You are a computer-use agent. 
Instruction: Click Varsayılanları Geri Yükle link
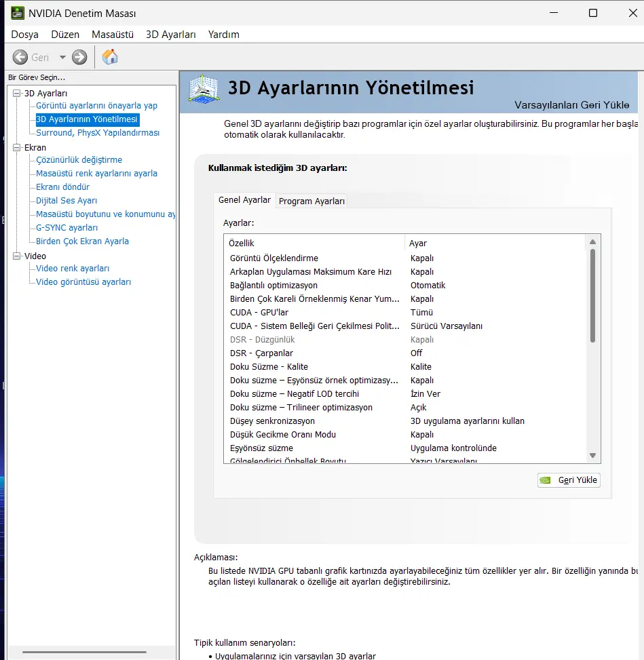(571, 105)
